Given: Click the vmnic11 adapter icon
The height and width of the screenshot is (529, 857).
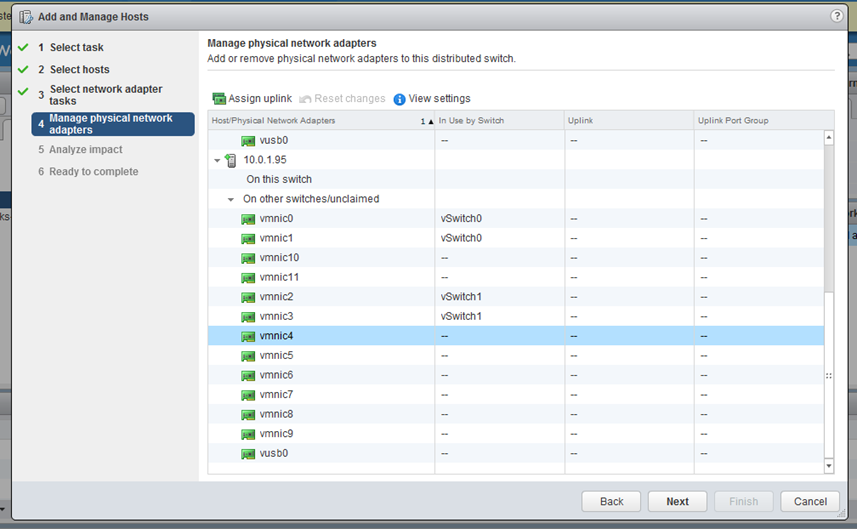Looking at the screenshot, I should click(x=248, y=278).
